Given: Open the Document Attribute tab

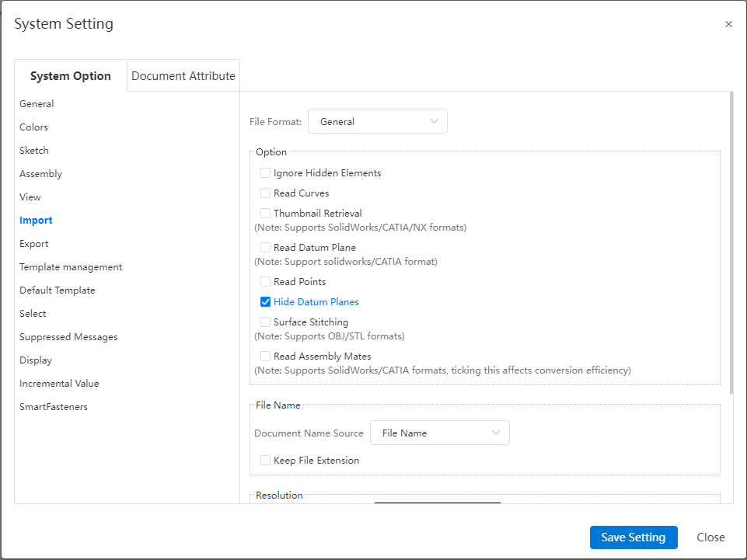Looking at the screenshot, I should 183,75.
